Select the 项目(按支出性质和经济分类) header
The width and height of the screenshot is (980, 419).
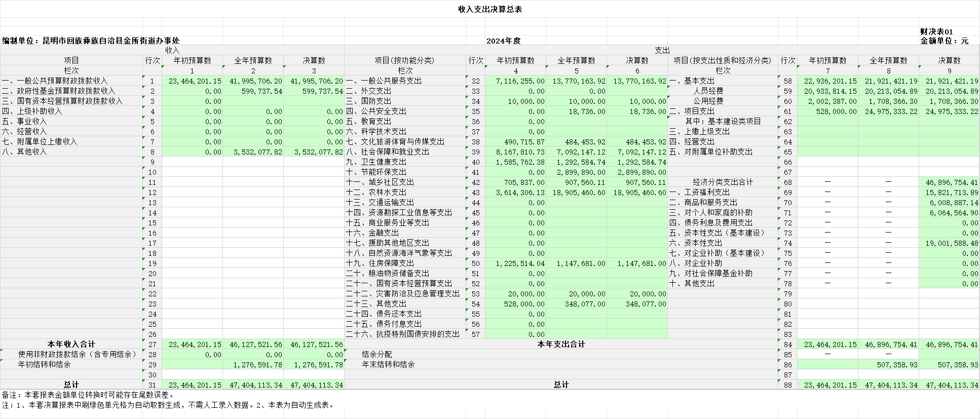coord(722,60)
